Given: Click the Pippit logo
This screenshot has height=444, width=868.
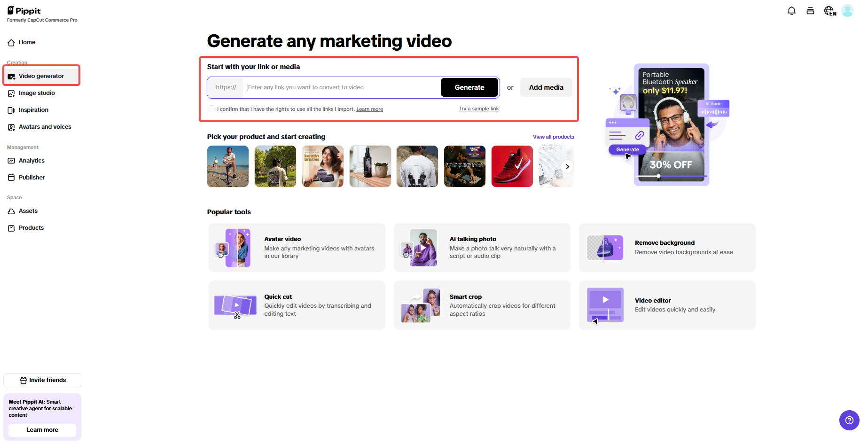Looking at the screenshot, I should (23, 10).
